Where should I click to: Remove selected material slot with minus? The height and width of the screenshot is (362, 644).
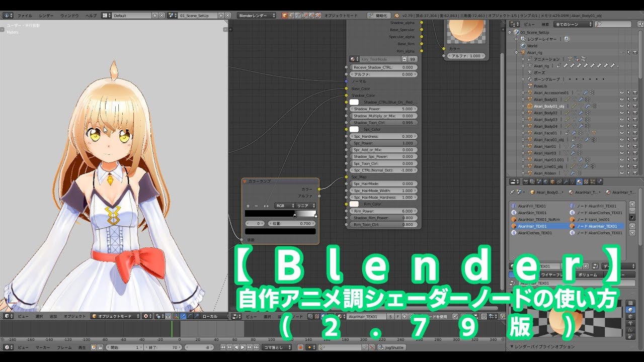tap(632, 211)
